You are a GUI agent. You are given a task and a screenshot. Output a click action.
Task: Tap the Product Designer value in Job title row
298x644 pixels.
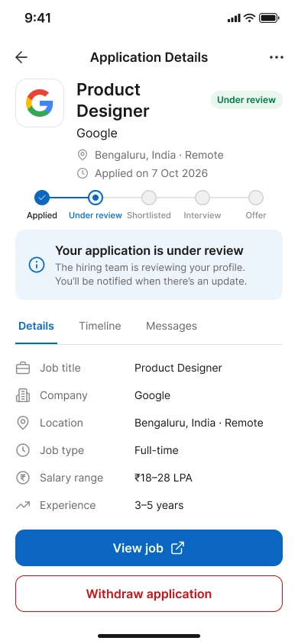click(178, 368)
